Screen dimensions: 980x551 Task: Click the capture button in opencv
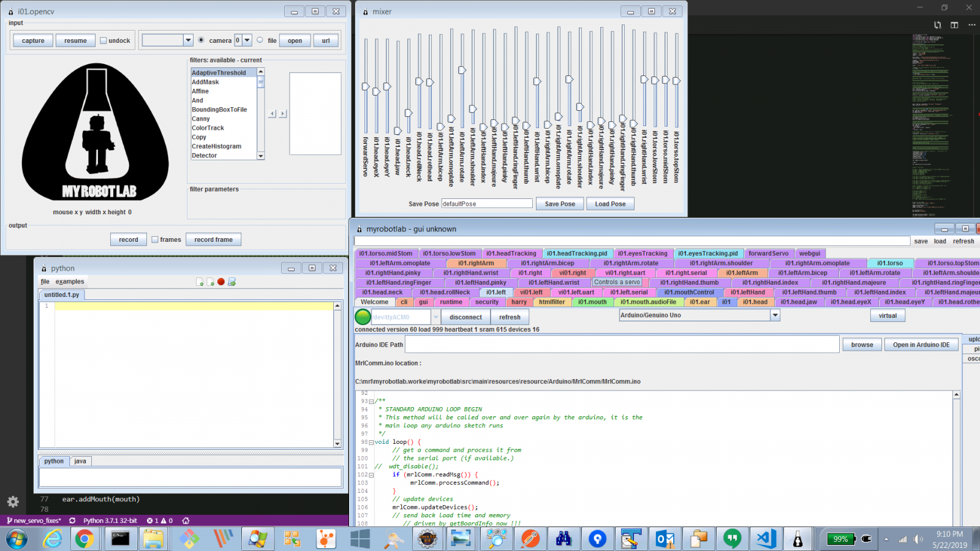pos(33,40)
